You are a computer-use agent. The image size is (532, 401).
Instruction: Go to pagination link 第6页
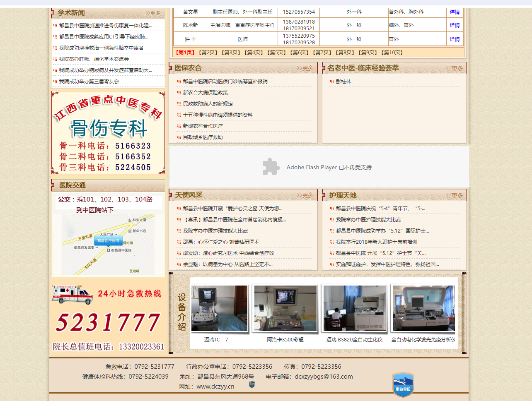click(299, 53)
